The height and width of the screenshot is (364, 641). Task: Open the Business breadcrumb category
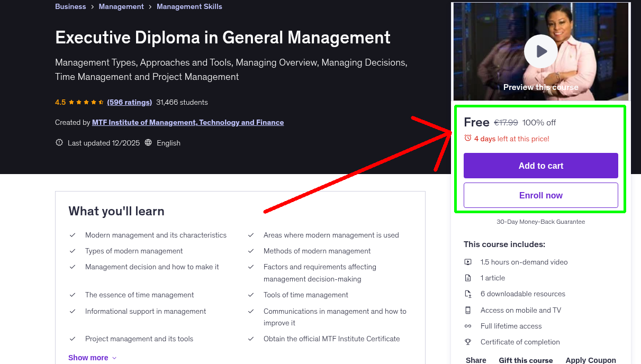click(x=70, y=6)
